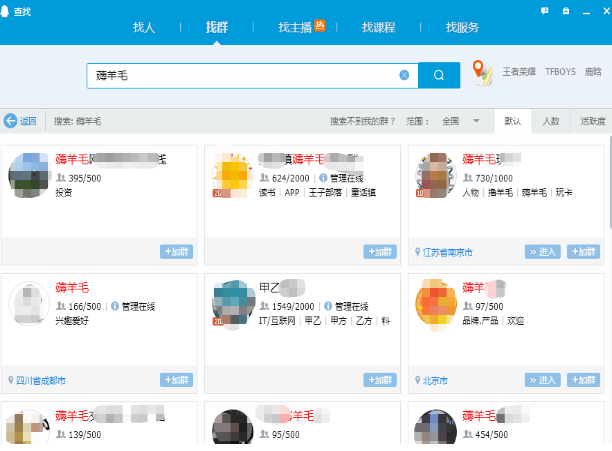
Task: Select the 找群 tab
Action: coord(217,27)
